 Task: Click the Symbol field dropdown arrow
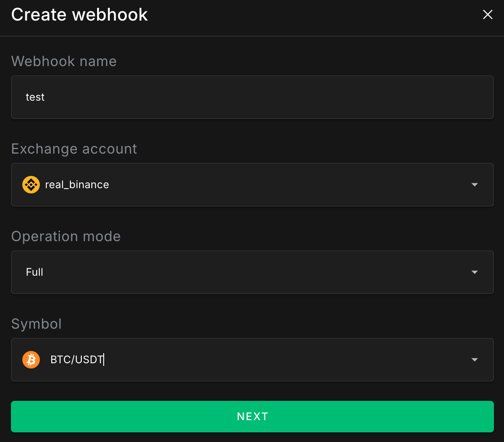click(x=475, y=359)
